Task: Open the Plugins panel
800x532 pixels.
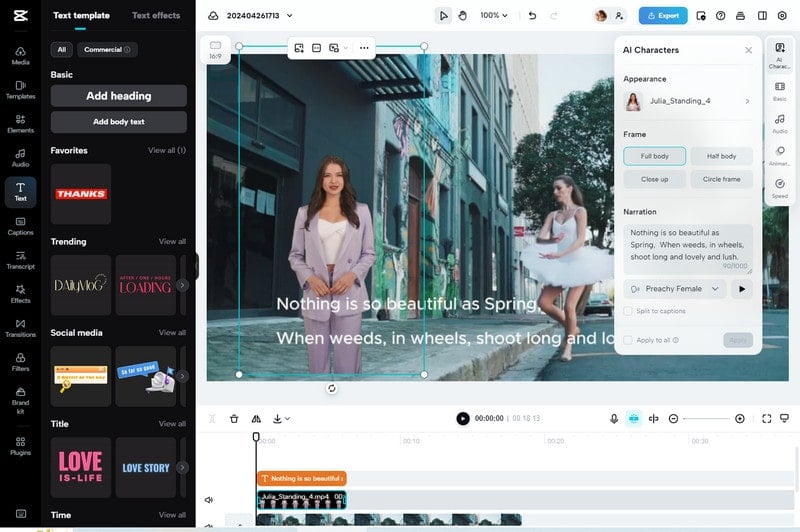Action: [x=20, y=446]
